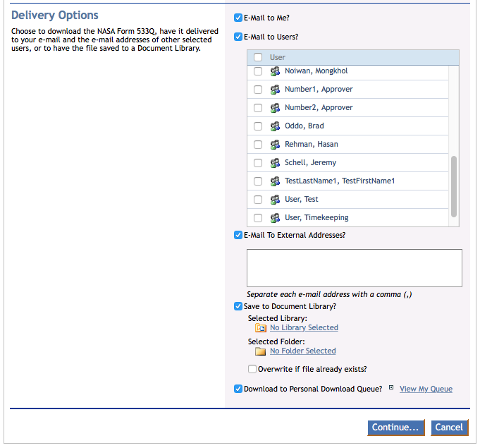Click user icon beside User, Timekeeping

(x=275, y=218)
